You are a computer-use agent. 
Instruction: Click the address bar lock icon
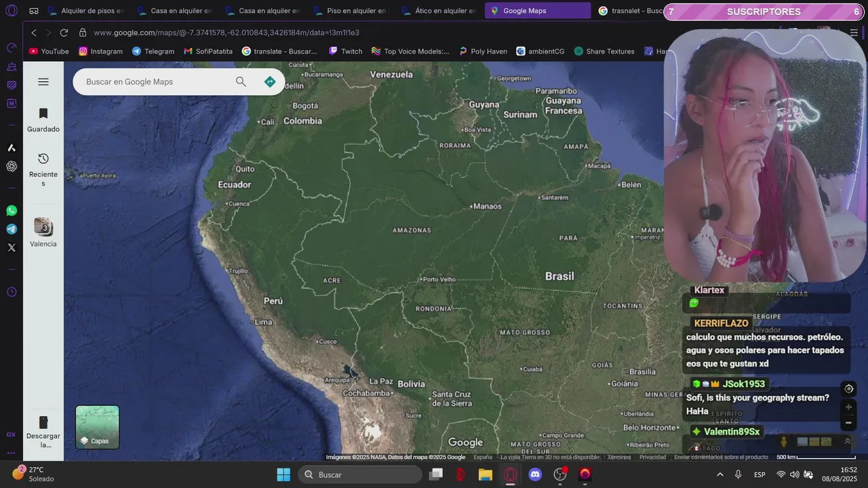pyautogui.click(x=83, y=33)
